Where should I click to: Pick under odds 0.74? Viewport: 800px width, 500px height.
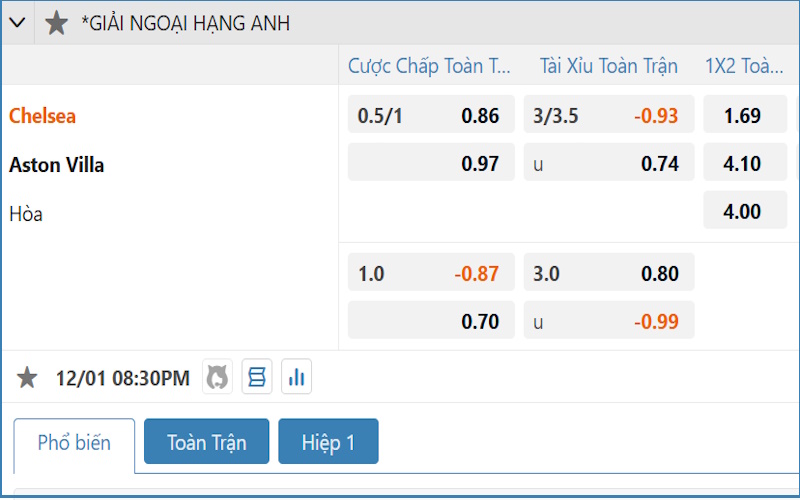(x=608, y=163)
